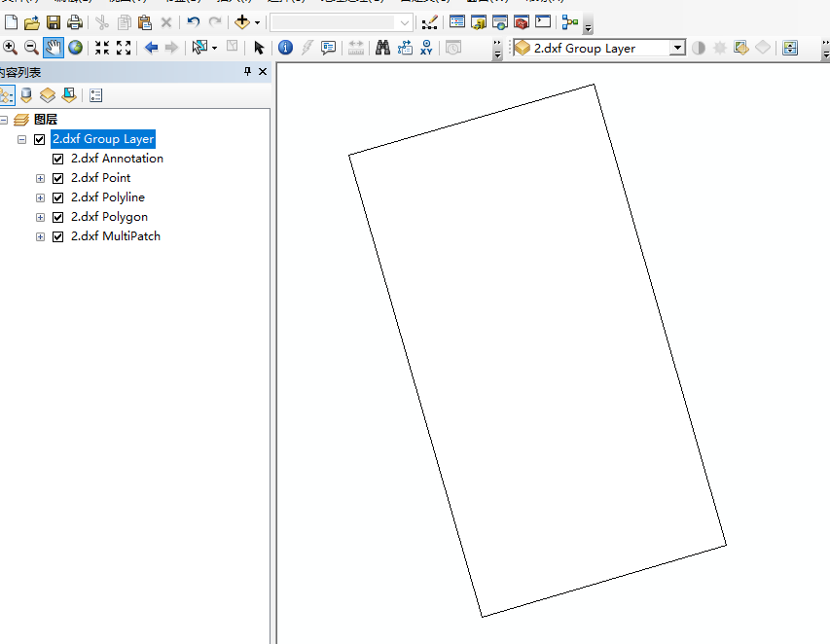Uncheck the 2.dxf Annotation layer
This screenshot has height=644, width=830.
pyautogui.click(x=58, y=159)
